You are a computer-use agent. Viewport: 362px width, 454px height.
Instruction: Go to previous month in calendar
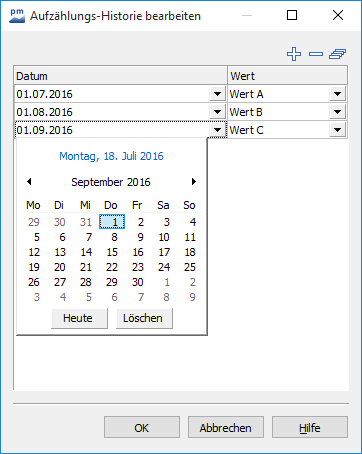point(29,182)
